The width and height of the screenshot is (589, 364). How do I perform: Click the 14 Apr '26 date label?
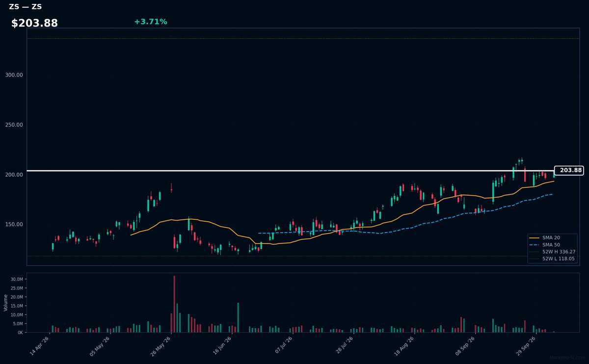(x=40, y=345)
